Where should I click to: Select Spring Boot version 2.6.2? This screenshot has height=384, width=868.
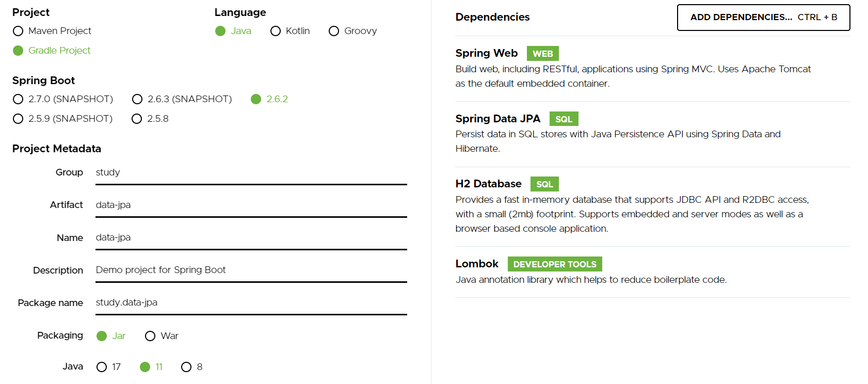click(269, 99)
